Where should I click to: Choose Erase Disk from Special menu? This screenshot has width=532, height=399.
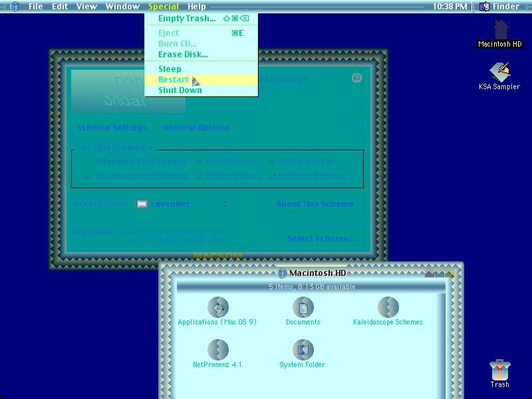coord(201,55)
